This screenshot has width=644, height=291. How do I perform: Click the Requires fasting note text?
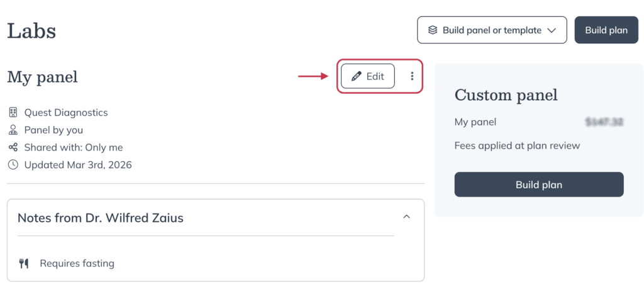click(77, 263)
